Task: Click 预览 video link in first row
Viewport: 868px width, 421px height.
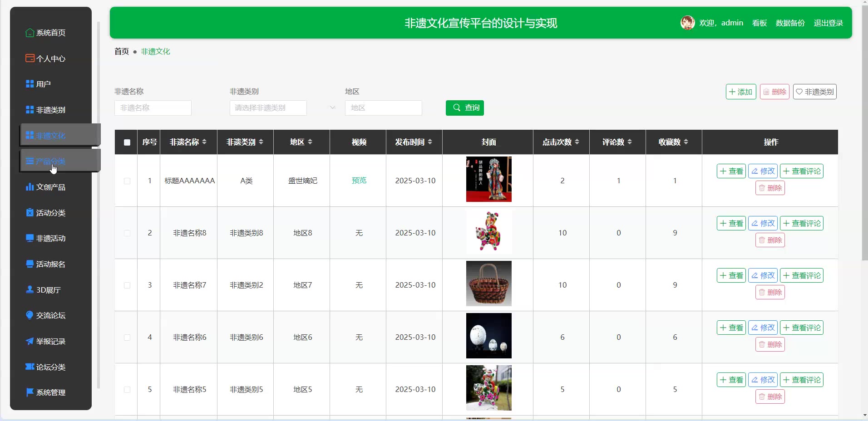Action: tap(359, 181)
